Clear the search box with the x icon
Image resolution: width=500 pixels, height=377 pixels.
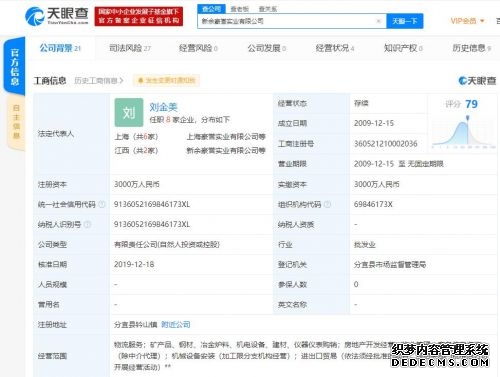click(x=378, y=21)
